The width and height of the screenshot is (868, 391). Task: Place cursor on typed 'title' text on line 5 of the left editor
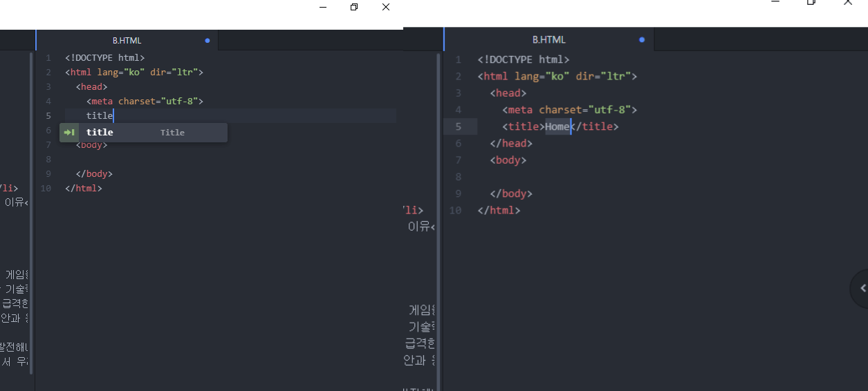tap(99, 116)
